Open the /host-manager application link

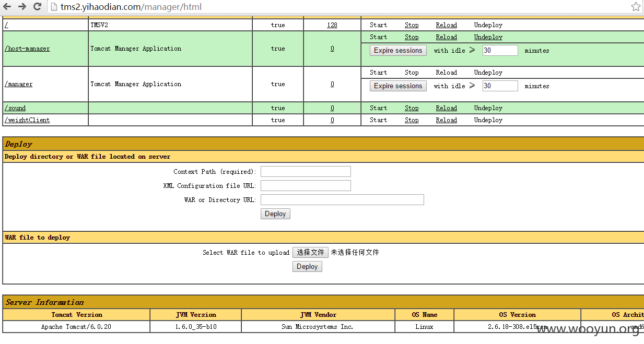27,49
